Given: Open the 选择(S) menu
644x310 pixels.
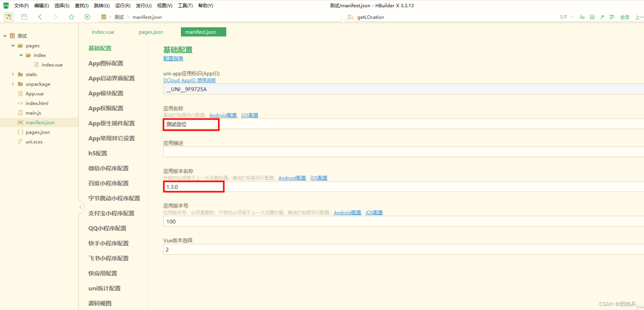Looking at the screenshot, I should coord(62,5).
